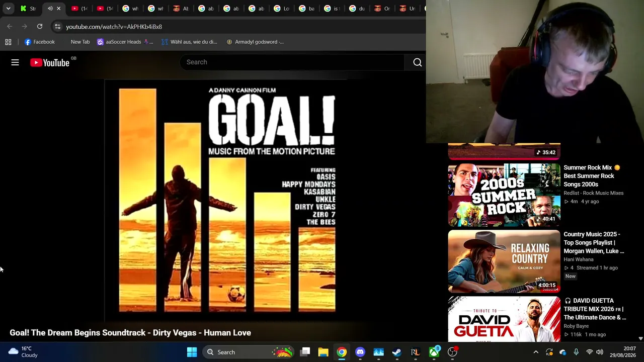Open the blue picture app on taskbar

[x=378, y=352]
